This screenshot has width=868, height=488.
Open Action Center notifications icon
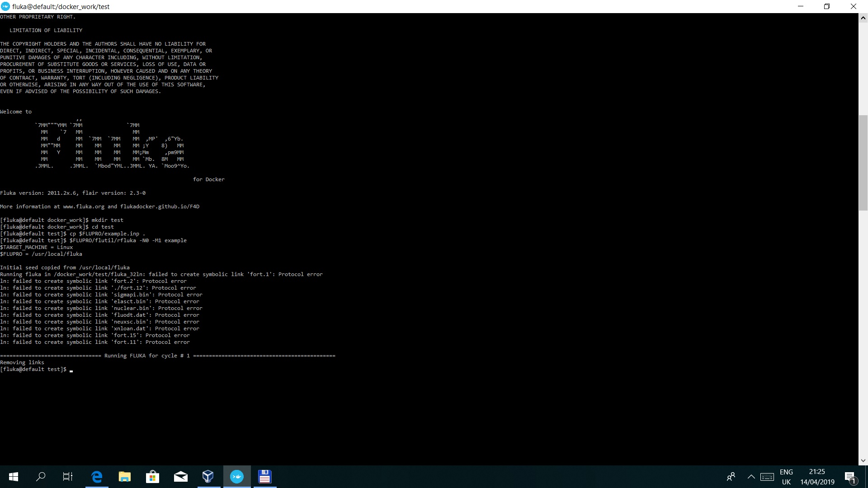tap(850, 477)
